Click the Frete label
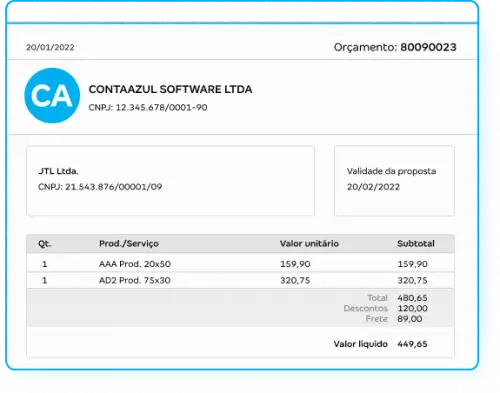Image resolution: width=500 pixels, height=393 pixels. coord(377,319)
